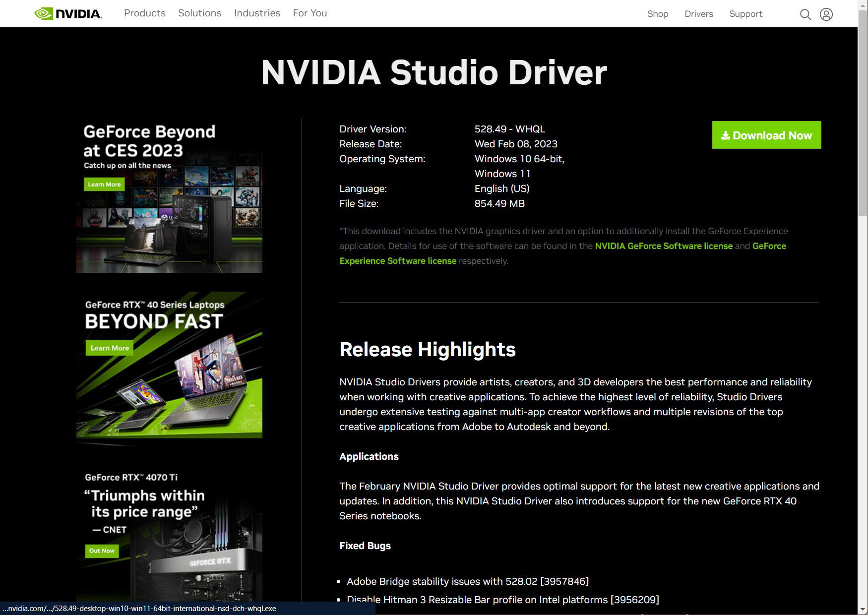Go to the Shop page
868x615 pixels.
(x=657, y=14)
